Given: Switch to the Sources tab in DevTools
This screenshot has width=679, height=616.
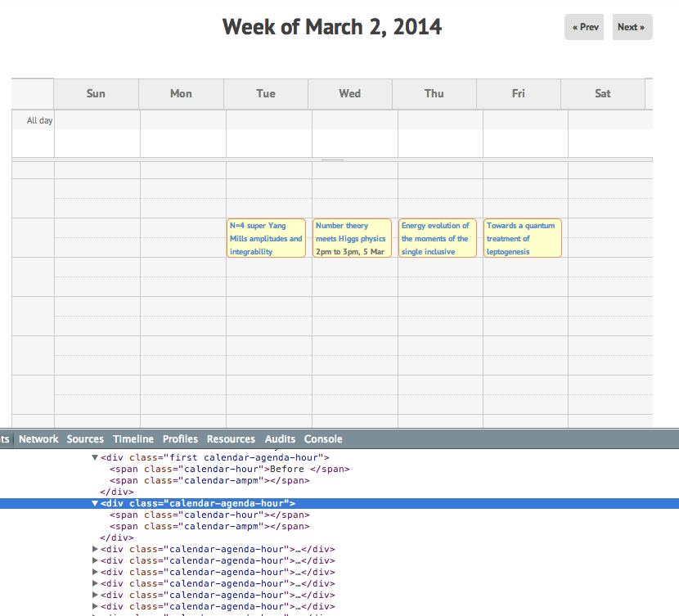Looking at the screenshot, I should pos(85,439).
